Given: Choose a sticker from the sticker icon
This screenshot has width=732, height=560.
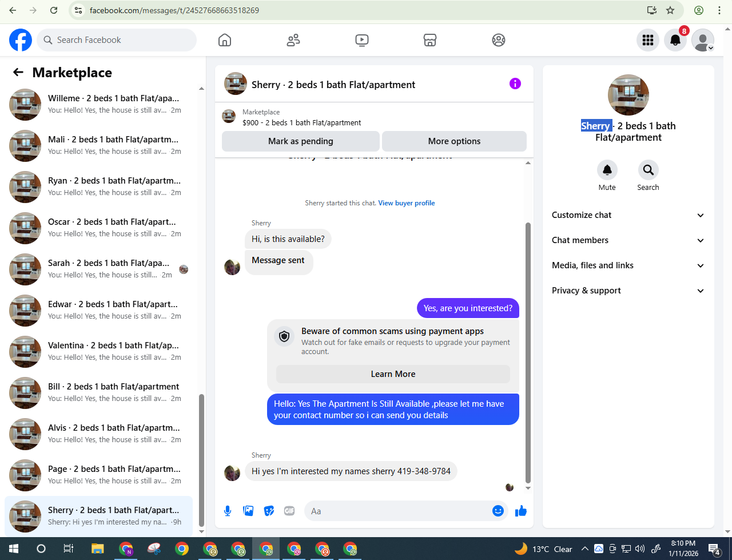Looking at the screenshot, I should point(269,511).
